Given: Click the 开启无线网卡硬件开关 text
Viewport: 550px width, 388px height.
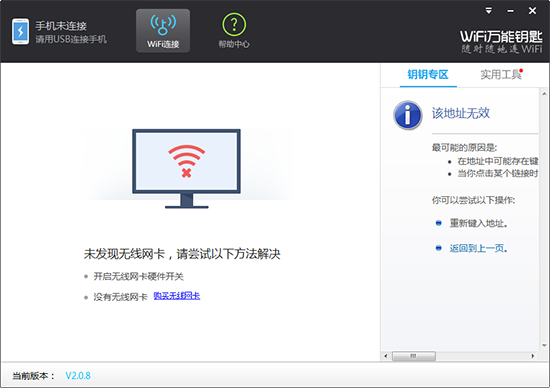Looking at the screenshot, I should pos(139,276).
